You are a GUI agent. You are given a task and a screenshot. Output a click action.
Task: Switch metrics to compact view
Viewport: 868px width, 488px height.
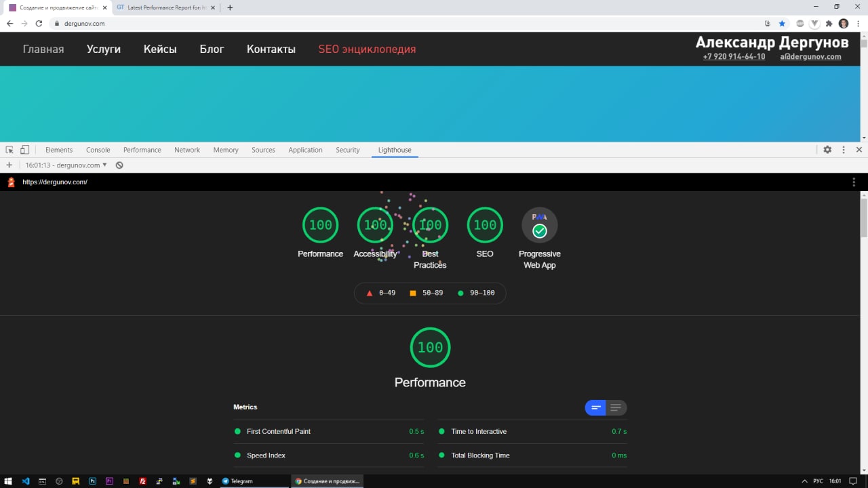coord(595,407)
